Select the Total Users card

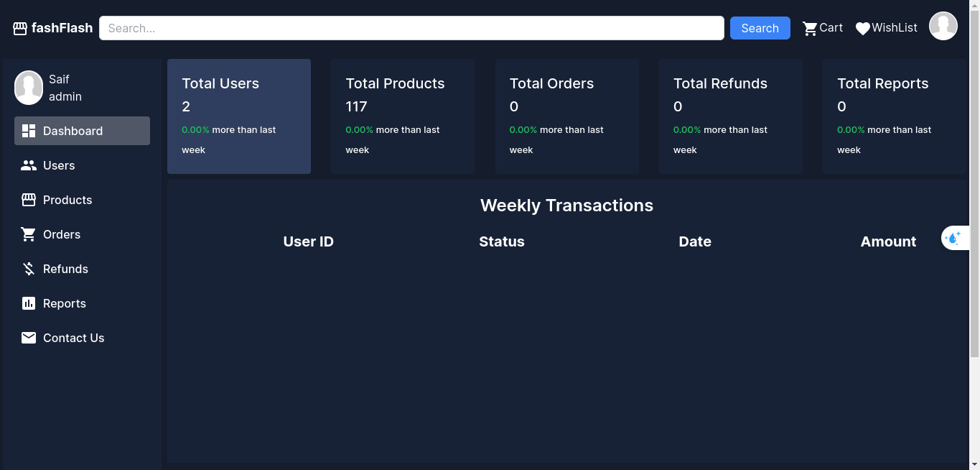pyautogui.click(x=239, y=116)
